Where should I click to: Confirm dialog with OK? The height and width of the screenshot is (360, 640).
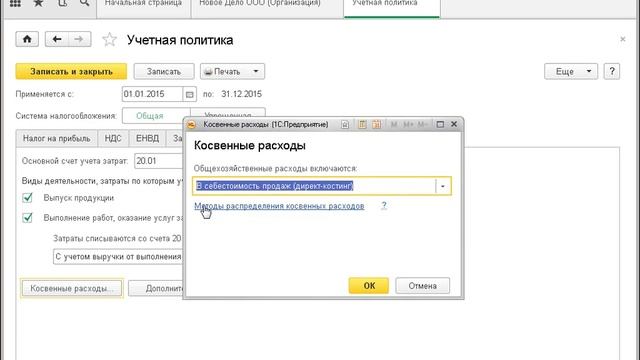point(369,286)
